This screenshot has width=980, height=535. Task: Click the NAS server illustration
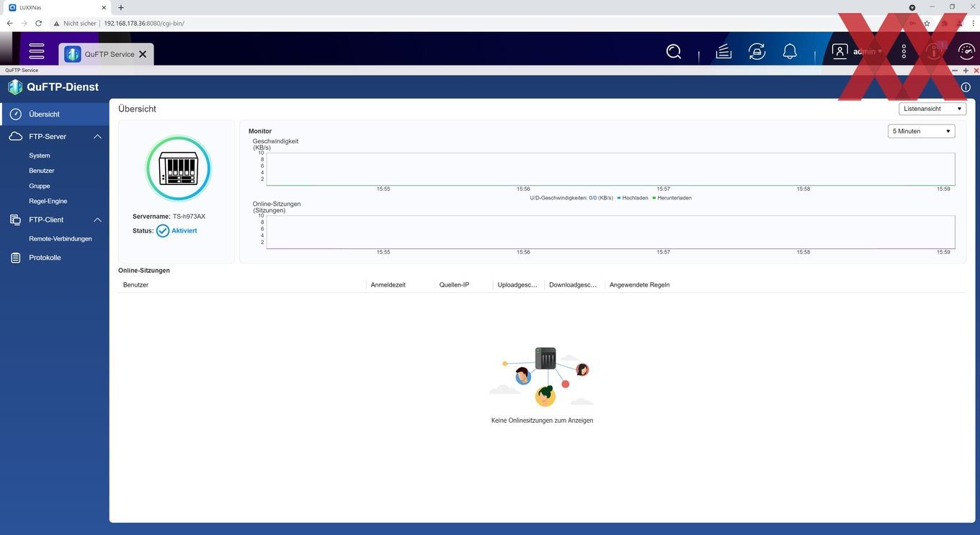178,168
